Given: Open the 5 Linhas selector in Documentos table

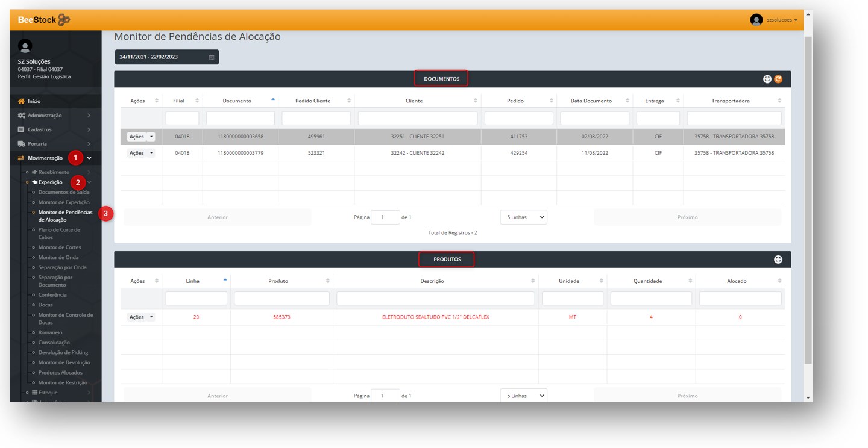Looking at the screenshot, I should pos(523,217).
